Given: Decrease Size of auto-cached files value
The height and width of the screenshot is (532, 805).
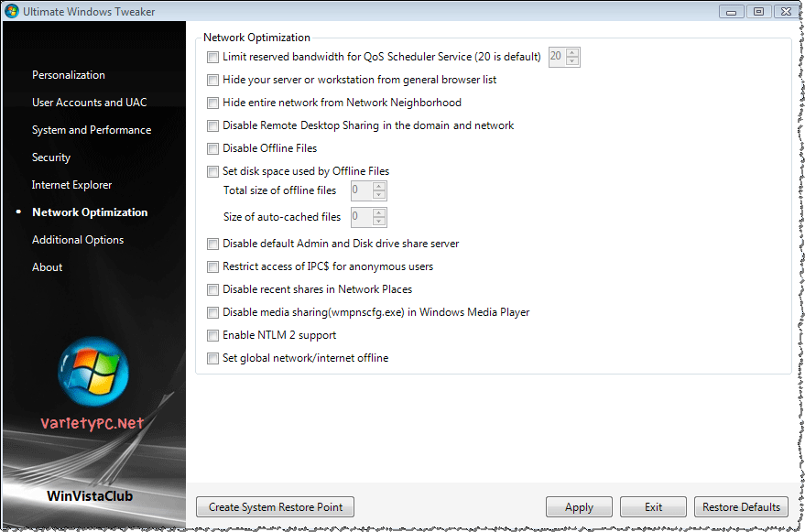Looking at the screenshot, I should (379, 222).
